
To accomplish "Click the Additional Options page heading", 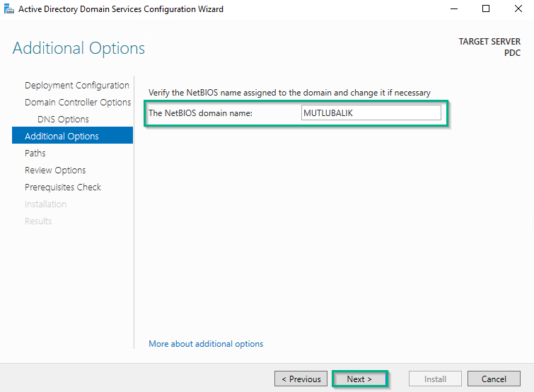I will (79, 48).
